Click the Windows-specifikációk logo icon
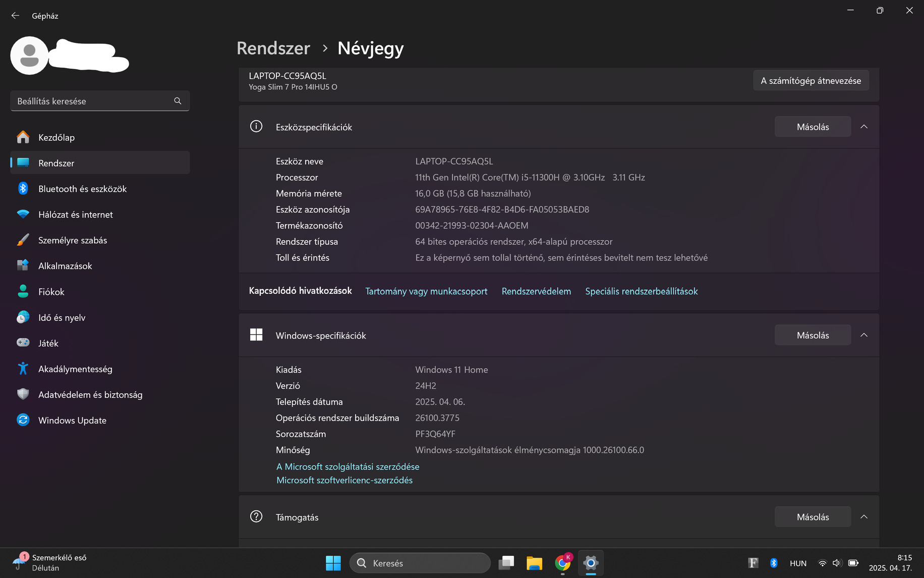This screenshot has height=578, width=924. (x=256, y=335)
